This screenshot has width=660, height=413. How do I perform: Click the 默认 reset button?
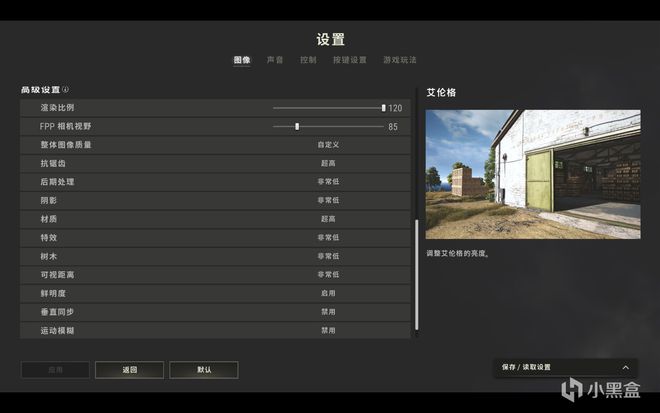[204, 370]
